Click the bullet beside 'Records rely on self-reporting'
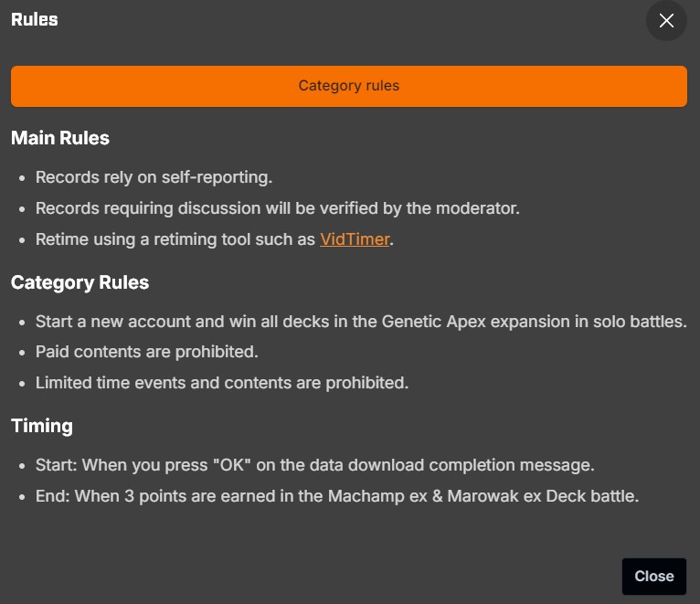 tap(22, 178)
